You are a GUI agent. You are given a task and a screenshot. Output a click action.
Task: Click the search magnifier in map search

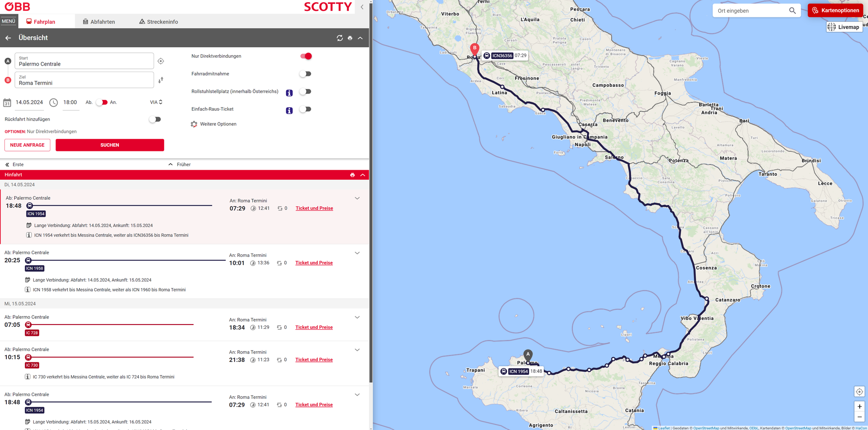(x=792, y=11)
